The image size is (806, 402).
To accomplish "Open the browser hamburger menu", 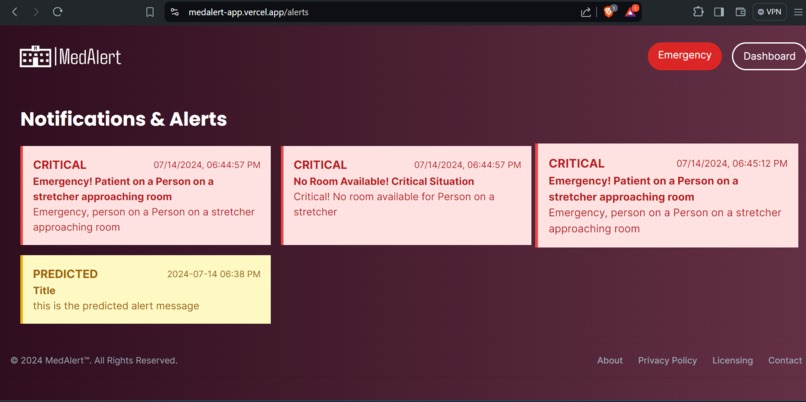I will click(797, 12).
